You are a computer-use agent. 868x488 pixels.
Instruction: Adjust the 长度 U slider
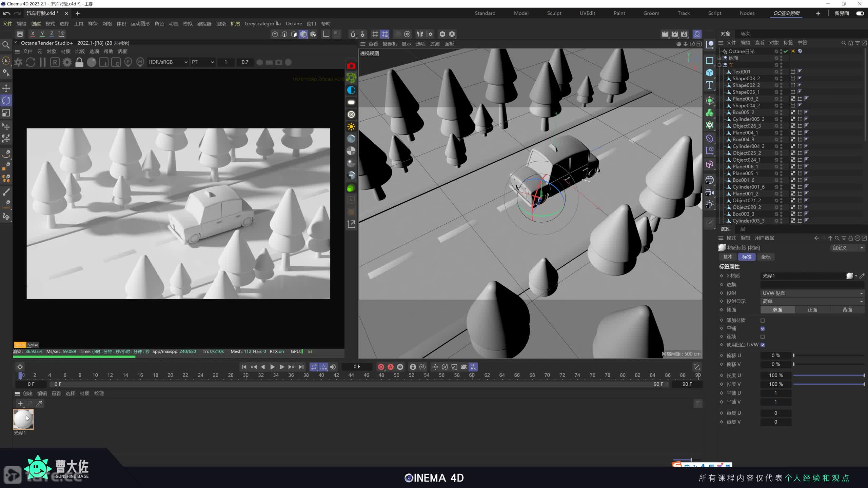pos(828,375)
